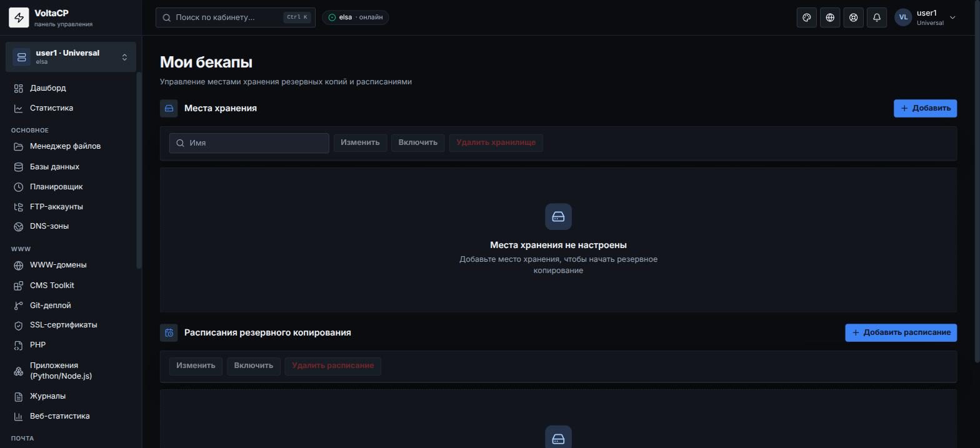
Task: Open Веб-статистика in the sidebar
Action: (71, 416)
